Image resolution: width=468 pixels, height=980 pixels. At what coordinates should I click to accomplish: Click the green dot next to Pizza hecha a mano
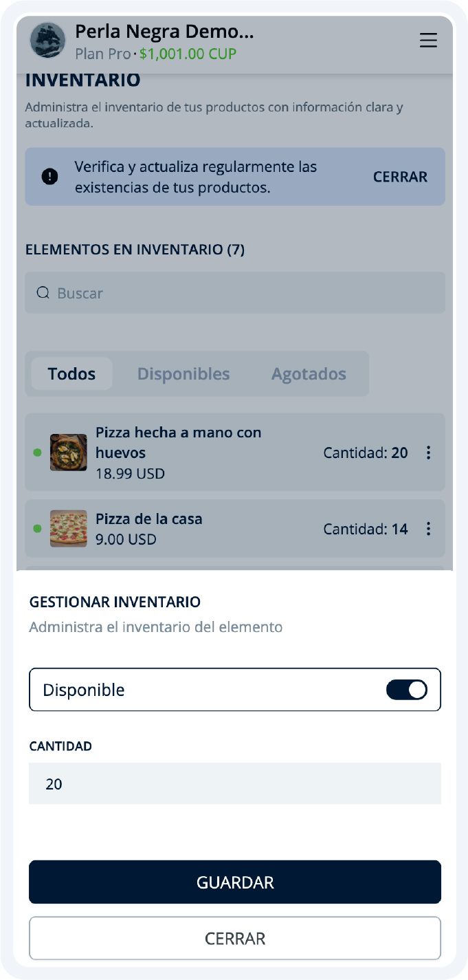[35, 453]
